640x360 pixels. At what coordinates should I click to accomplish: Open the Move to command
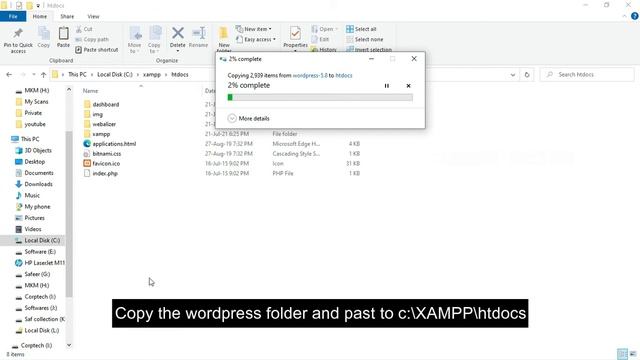135,40
